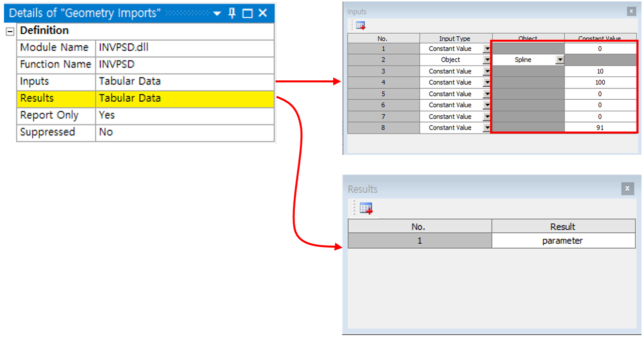This screenshot has width=644, height=337.
Task: Click the Suppressed value No
Action: 184,132
